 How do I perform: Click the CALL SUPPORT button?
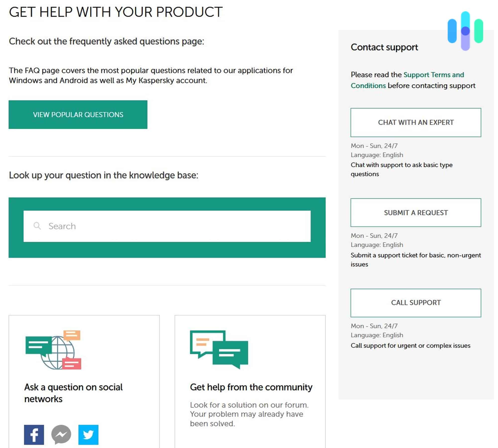(x=416, y=303)
